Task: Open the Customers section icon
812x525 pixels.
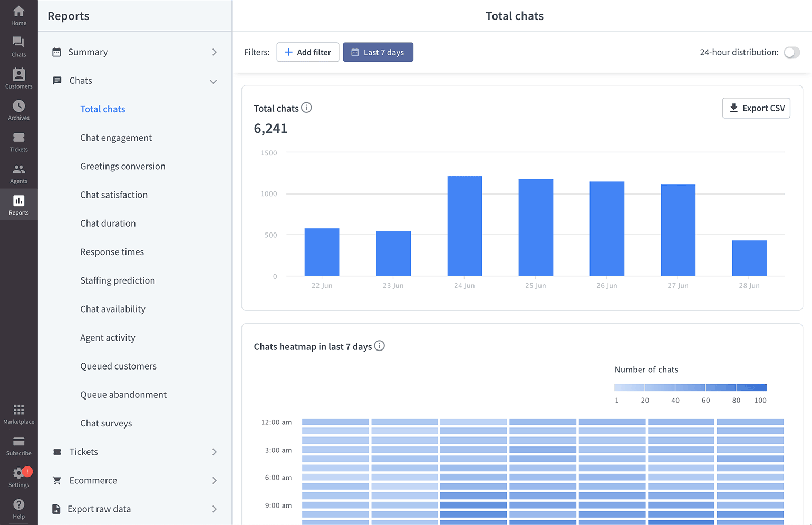Action: pyautogui.click(x=18, y=79)
